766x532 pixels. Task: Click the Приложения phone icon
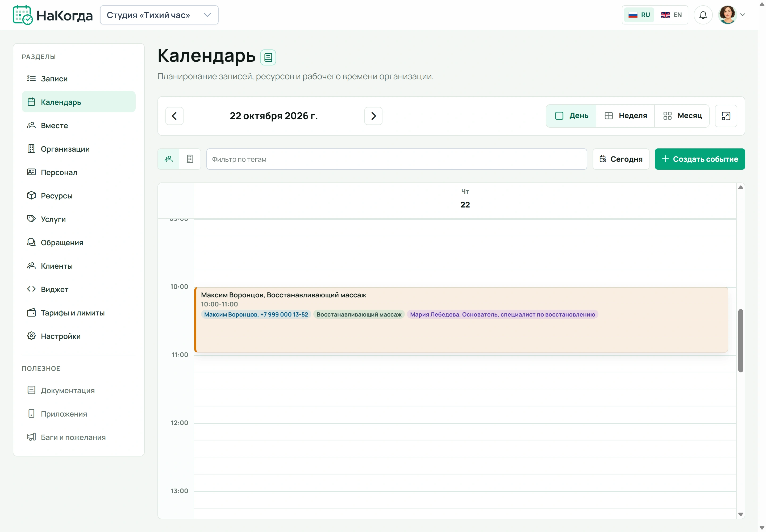[31, 414]
